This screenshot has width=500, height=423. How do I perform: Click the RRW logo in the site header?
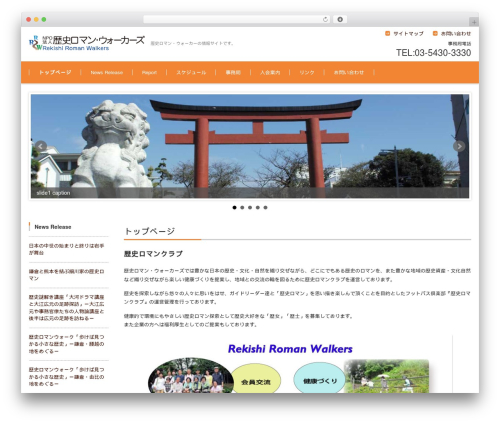click(36, 43)
